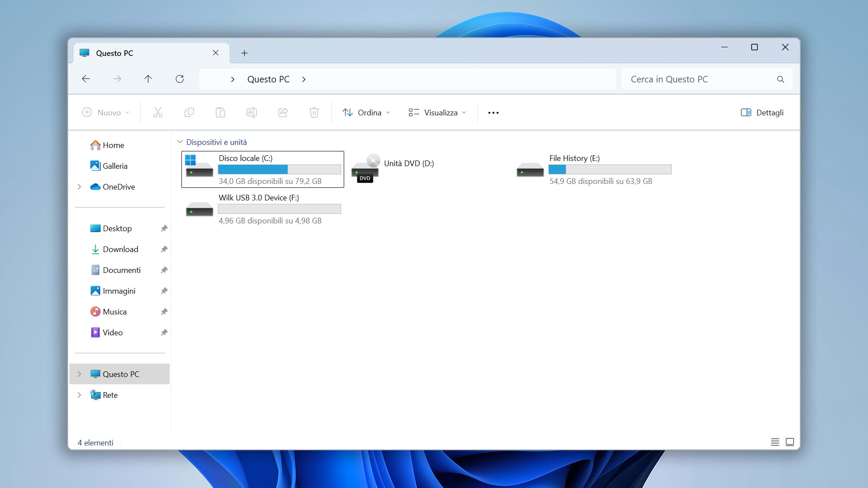Collapse the Dispositivi e unità group
Image resolution: width=868 pixels, height=488 pixels.
(180, 142)
